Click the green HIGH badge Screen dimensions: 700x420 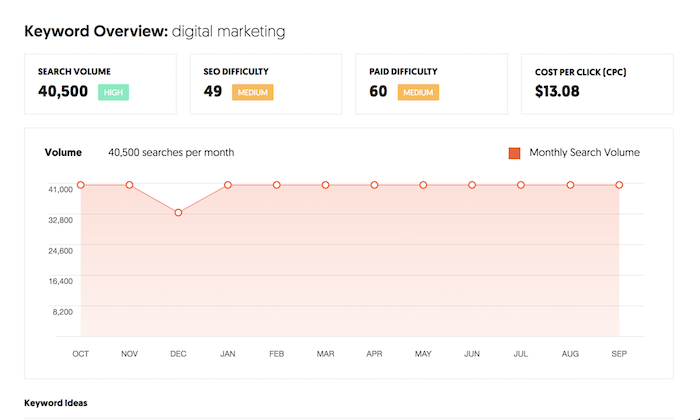(113, 92)
